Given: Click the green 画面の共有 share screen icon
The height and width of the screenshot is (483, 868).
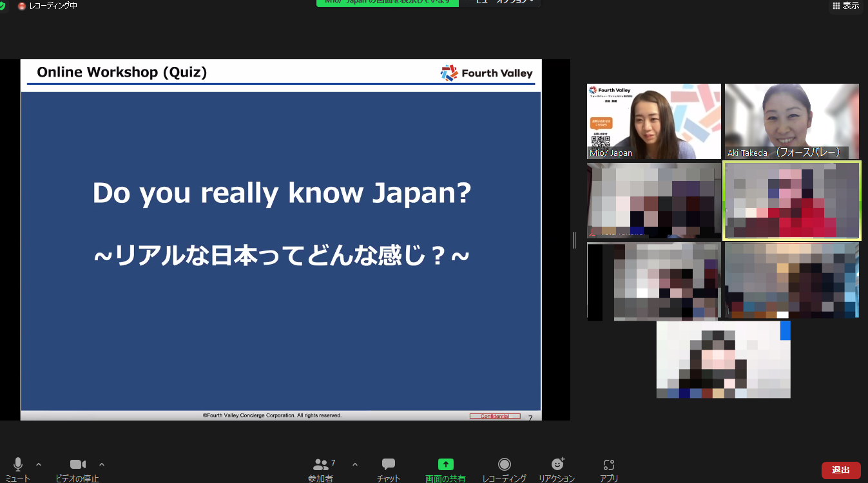Looking at the screenshot, I should [x=445, y=464].
